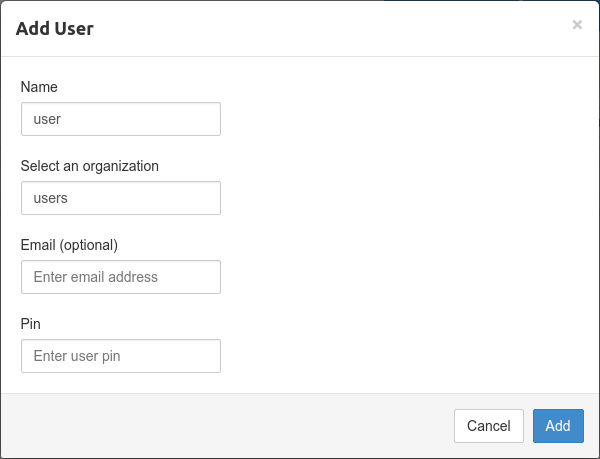Click the blue Add button

click(x=558, y=426)
